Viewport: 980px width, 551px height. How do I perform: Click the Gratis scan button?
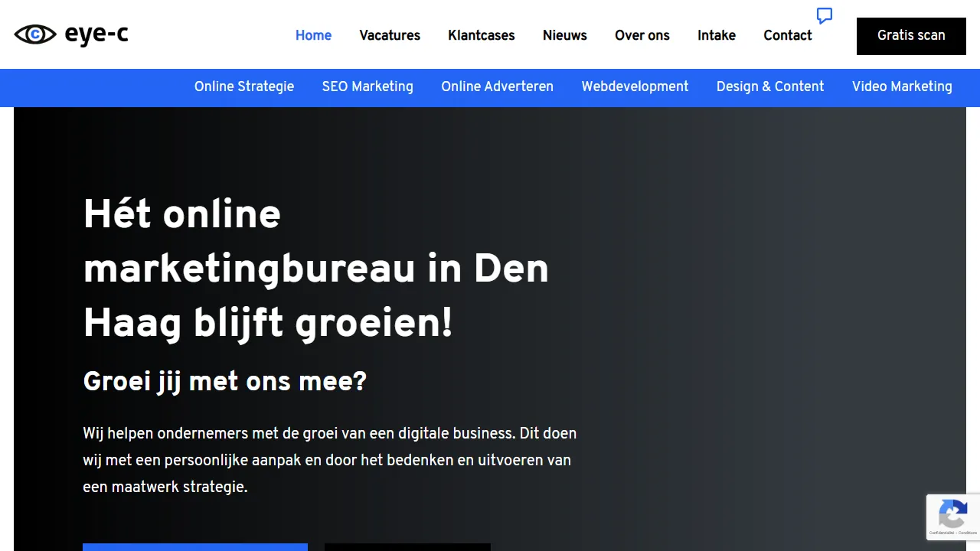[x=911, y=35]
